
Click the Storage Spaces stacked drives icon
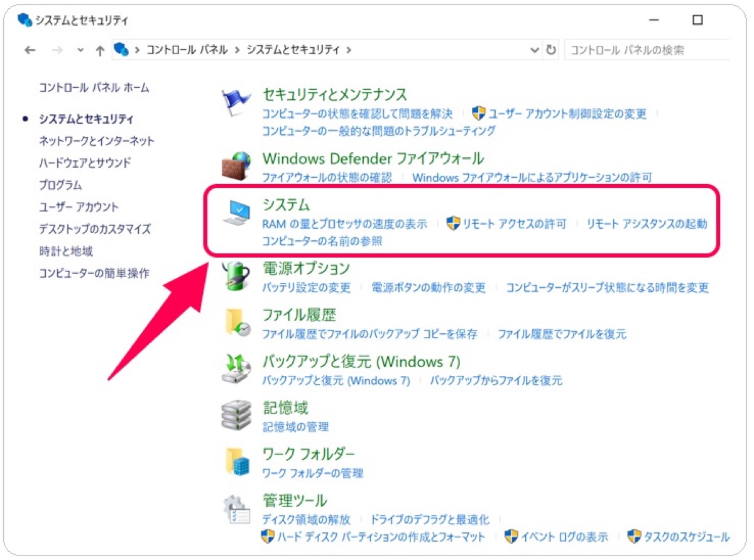tap(236, 415)
